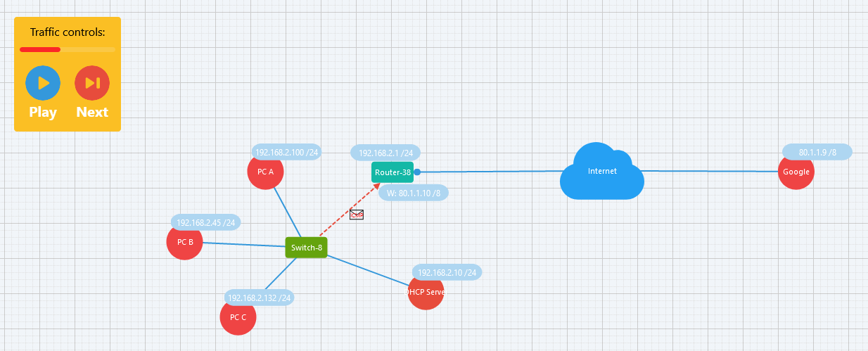Click IP label 192.168.2.45 /24
The image size is (868, 351).
click(x=205, y=222)
